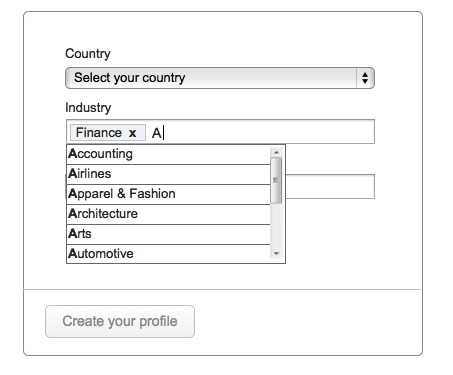This screenshot has width=453, height=375.
Task: Open the Select your country dropdown
Action: [x=220, y=78]
